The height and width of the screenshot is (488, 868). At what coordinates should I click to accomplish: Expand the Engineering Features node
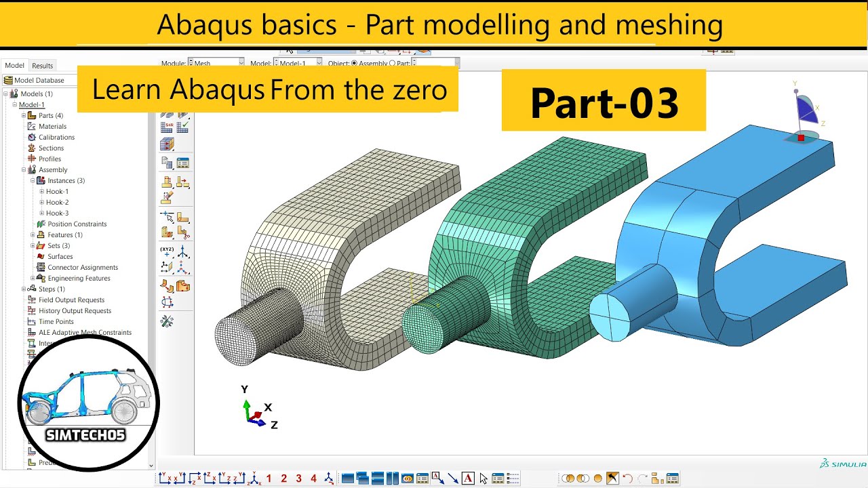coord(33,278)
